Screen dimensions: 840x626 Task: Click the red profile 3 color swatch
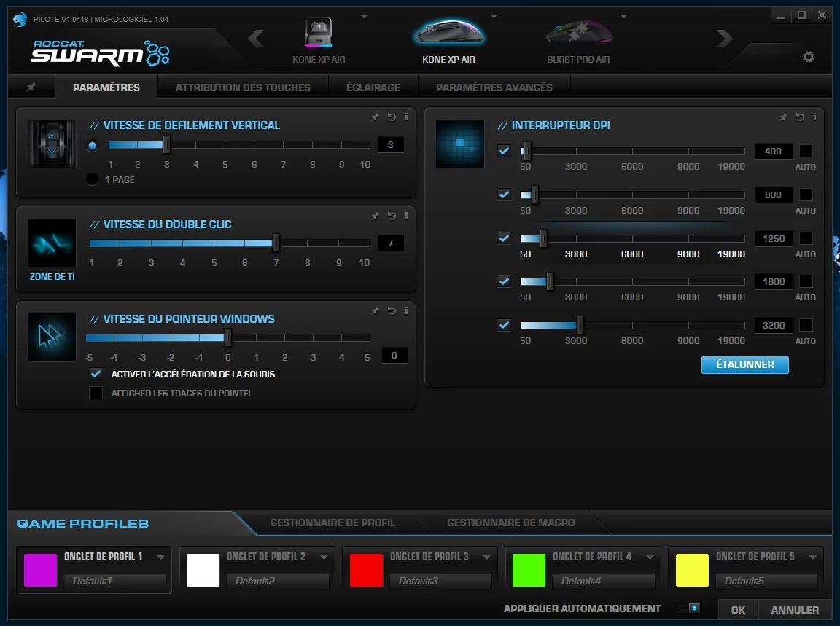click(x=367, y=571)
